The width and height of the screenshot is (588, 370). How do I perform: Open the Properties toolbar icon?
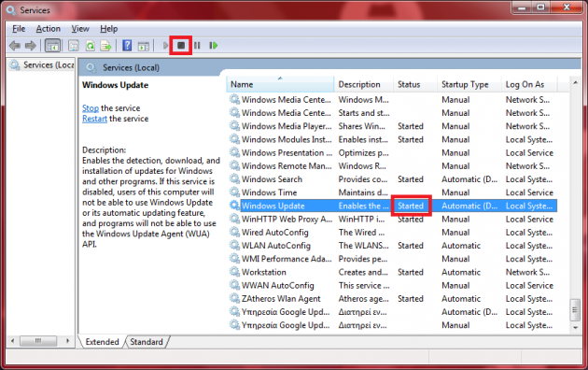pos(74,46)
